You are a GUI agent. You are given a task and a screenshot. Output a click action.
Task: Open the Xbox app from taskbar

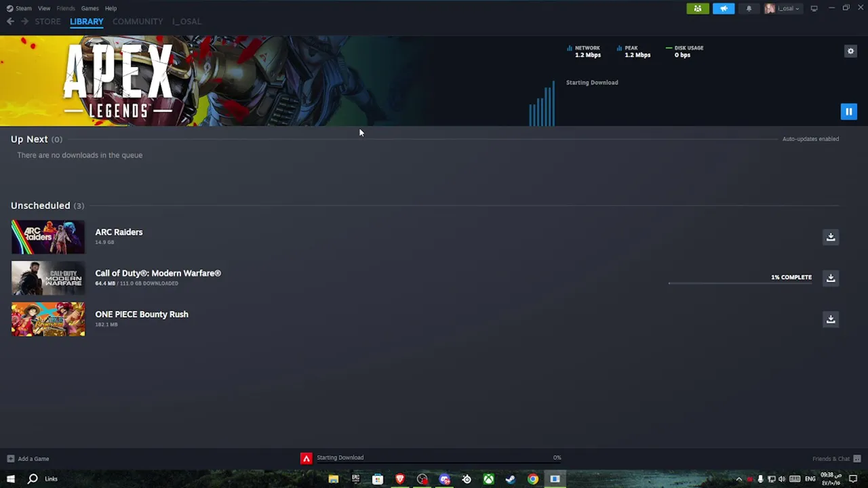(x=488, y=479)
